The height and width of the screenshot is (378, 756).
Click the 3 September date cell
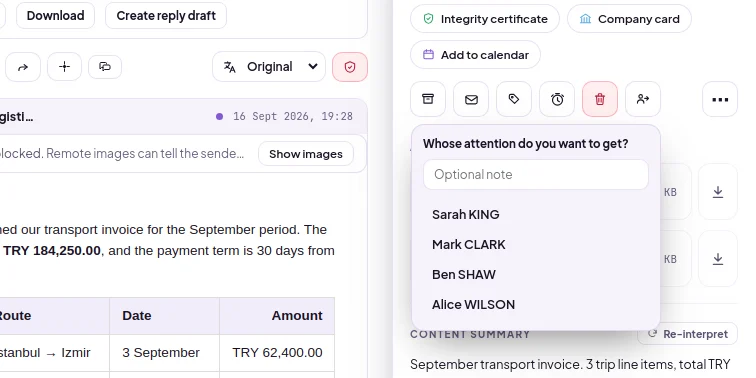164,353
